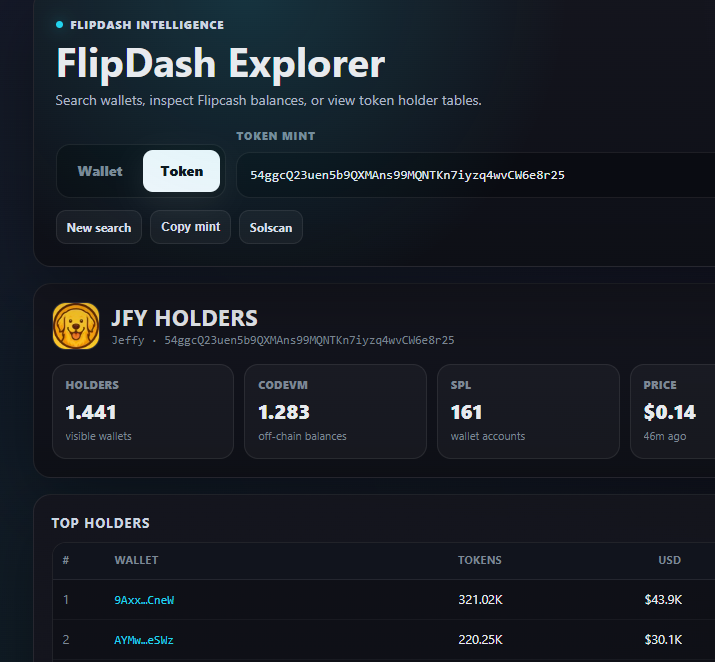
Task: Click the TOP HOLDERS heading
Action: [101, 523]
